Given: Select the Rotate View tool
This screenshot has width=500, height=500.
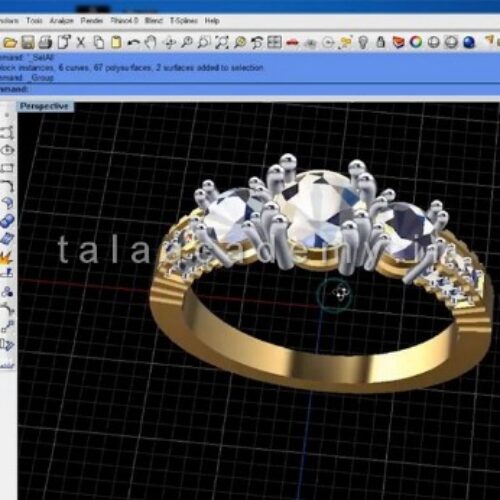Looking at the screenshot, I should 170,43.
